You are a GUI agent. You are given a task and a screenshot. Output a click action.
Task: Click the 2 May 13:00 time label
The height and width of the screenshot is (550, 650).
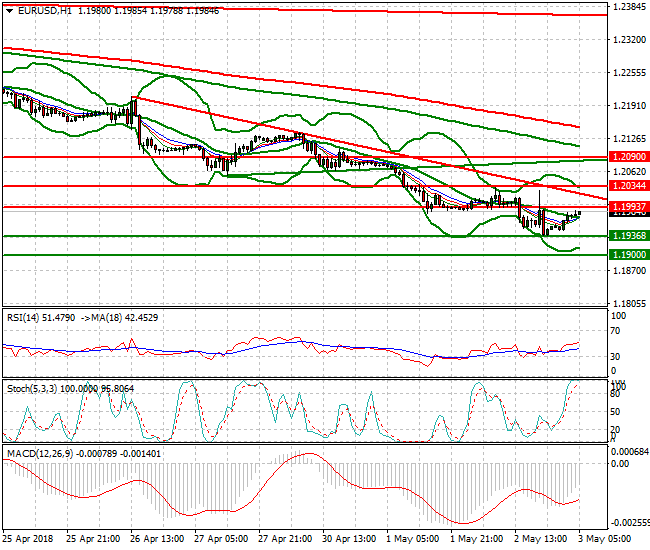click(x=541, y=539)
